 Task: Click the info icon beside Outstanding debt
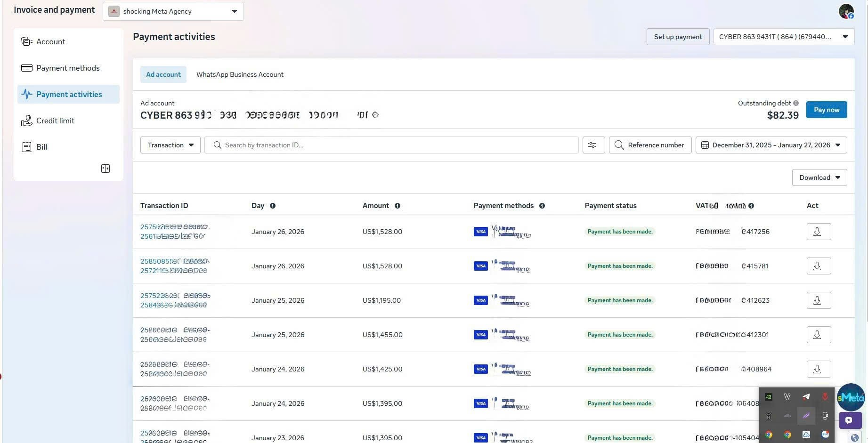click(796, 103)
